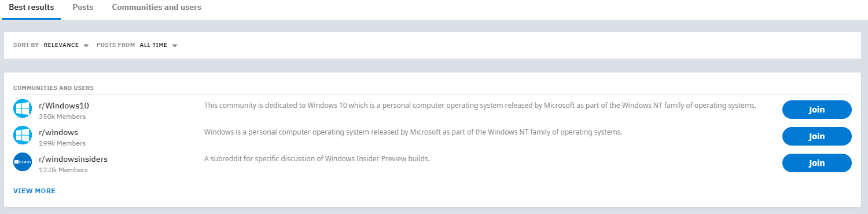Open the r/windowsinsiders community name link
Image resolution: width=868 pixels, height=214 pixels.
pyautogui.click(x=73, y=159)
